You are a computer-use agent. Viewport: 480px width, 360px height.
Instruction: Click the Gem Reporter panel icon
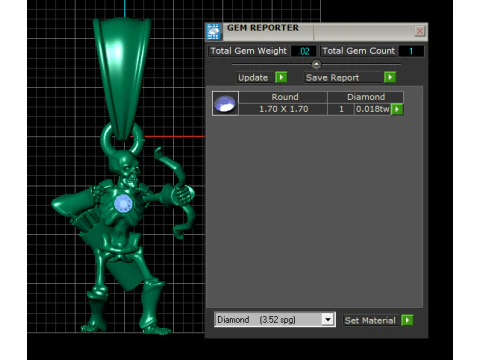tap(213, 32)
